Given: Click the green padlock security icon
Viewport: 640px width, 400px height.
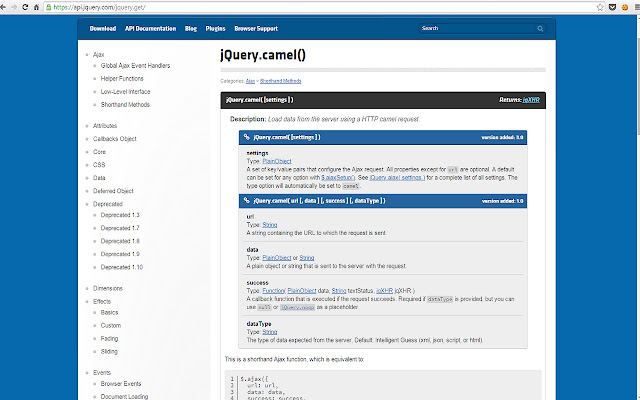Looking at the screenshot, I should (49, 7).
